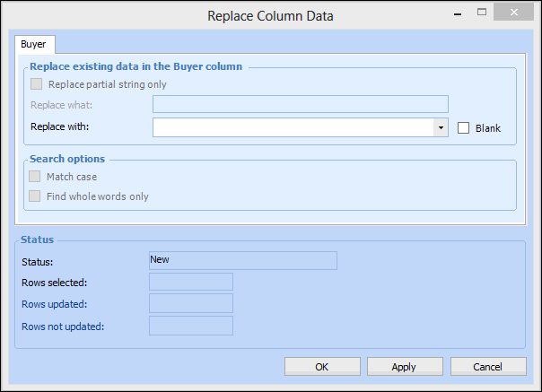Tick the Blank checkbox
Image resolution: width=542 pixels, height=392 pixels.
pos(464,128)
